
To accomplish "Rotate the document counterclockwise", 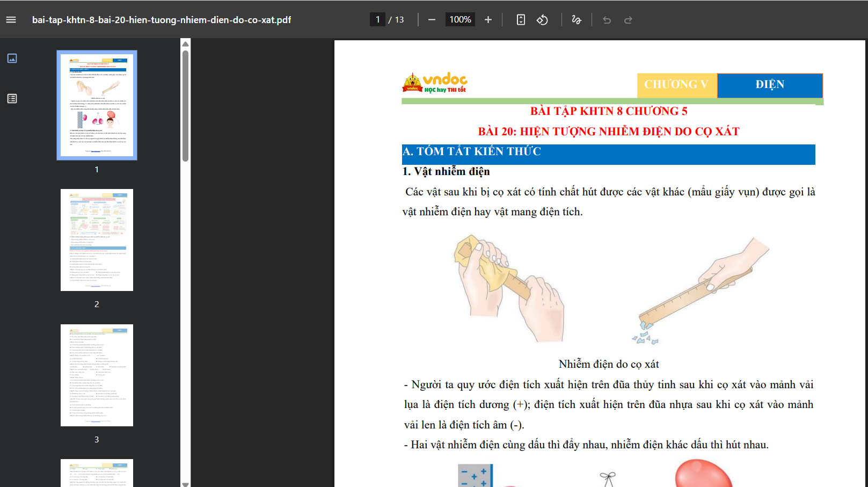I will 542,20.
